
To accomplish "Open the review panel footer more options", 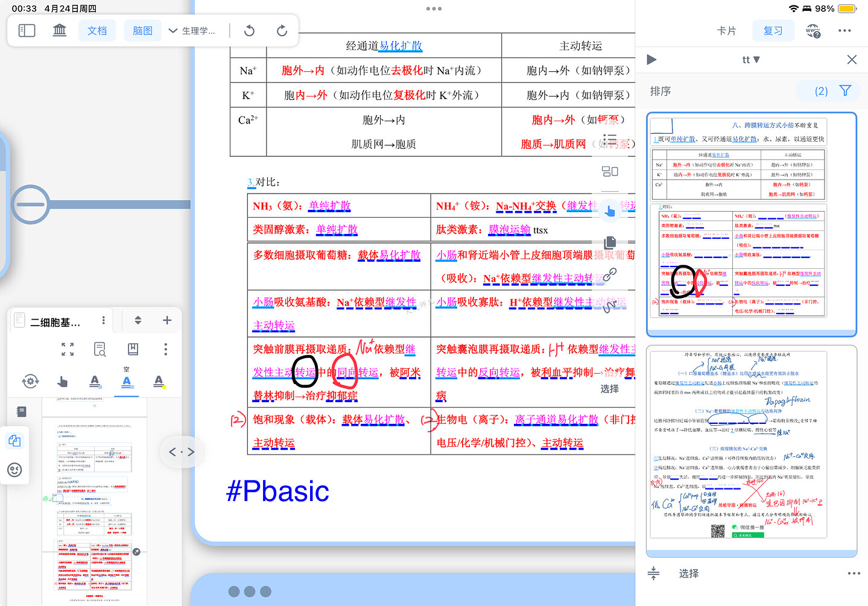I will tap(854, 573).
